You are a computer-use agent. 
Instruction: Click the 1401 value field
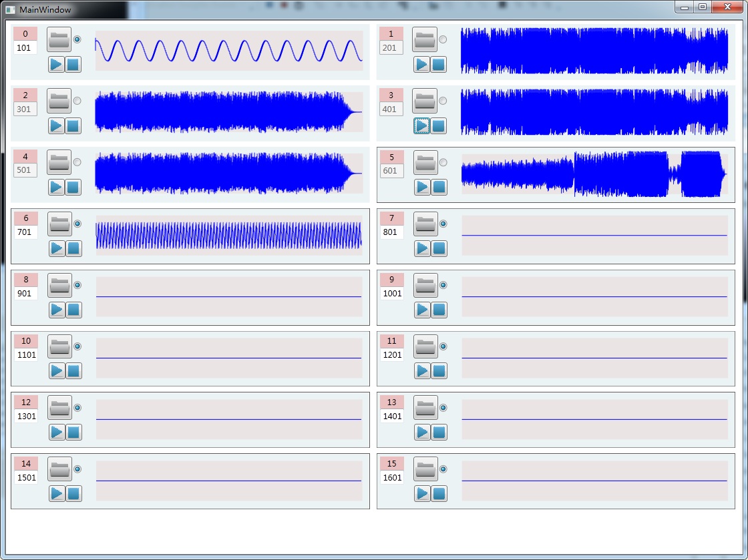pyautogui.click(x=391, y=416)
